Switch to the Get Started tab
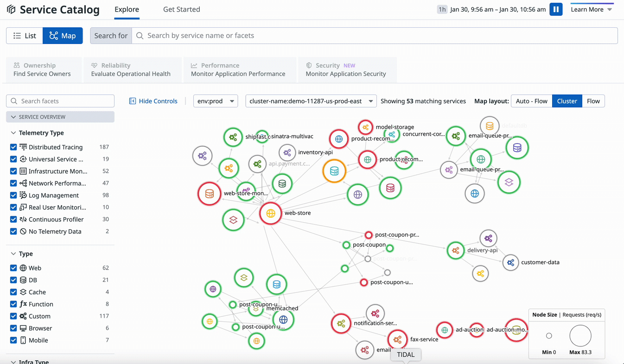Image resolution: width=624 pixels, height=364 pixels. pos(181,9)
